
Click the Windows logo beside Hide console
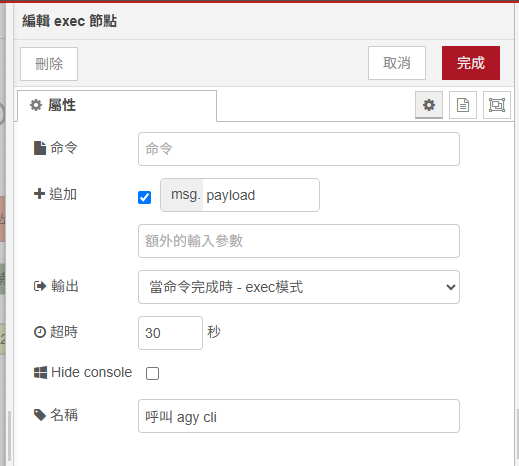click(x=40, y=372)
